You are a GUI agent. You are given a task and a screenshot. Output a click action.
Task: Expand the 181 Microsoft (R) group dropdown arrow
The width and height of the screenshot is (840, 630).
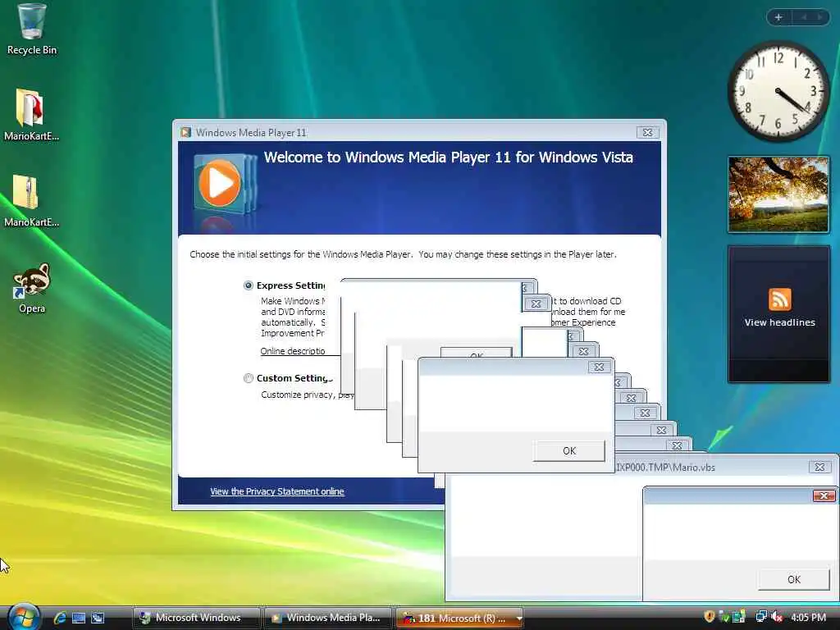tap(518, 619)
